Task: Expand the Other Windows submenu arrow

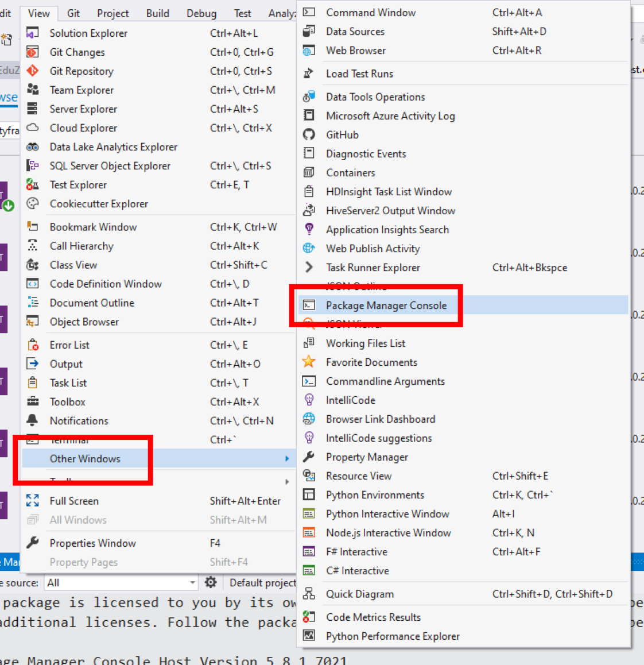Action: [x=287, y=458]
